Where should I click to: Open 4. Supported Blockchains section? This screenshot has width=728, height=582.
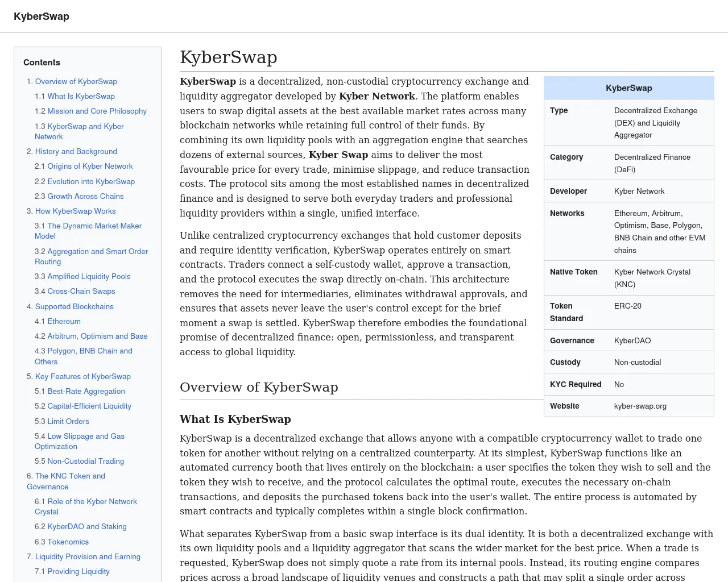[75, 306]
